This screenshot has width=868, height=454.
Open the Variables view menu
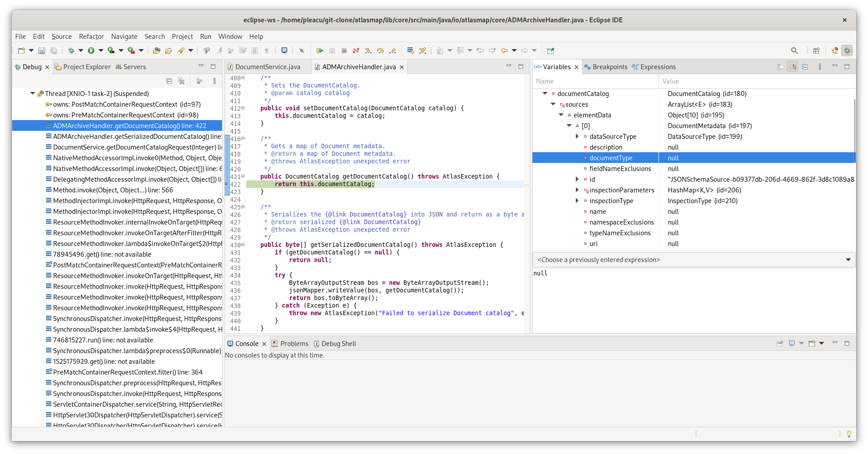(x=820, y=67)
